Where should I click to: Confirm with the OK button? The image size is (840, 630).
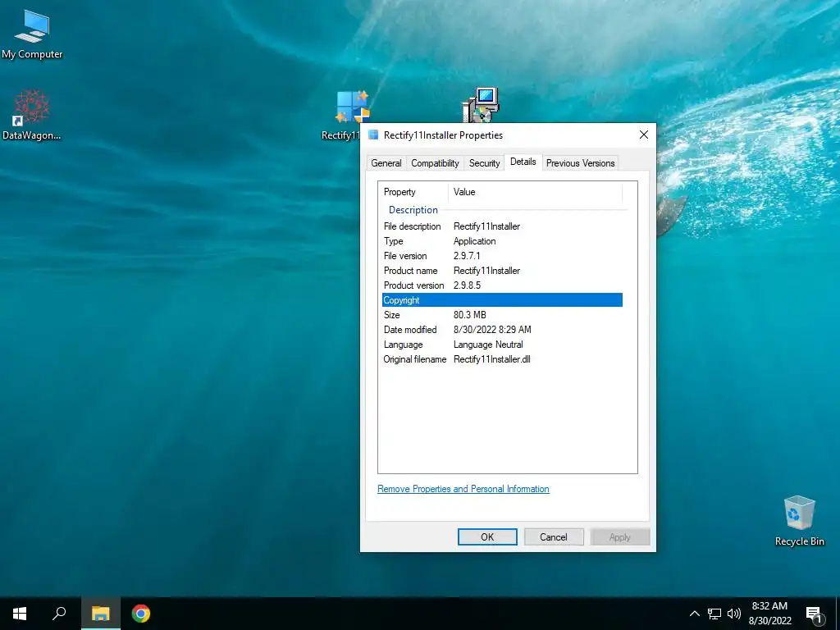click(487, 536)
